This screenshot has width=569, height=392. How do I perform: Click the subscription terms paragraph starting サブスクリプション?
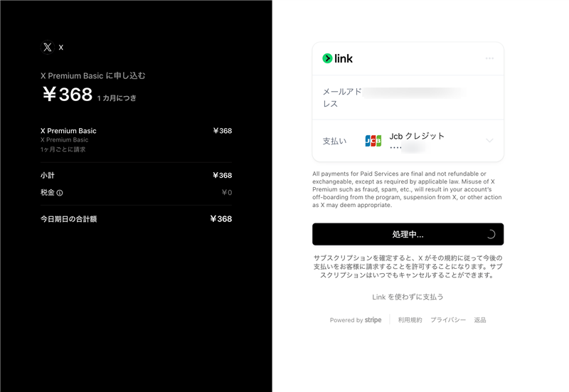pyautogui.click(x=408, y=266)
